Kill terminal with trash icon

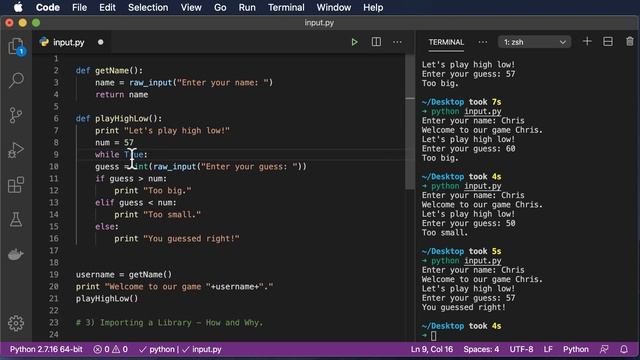pyautogui.click(x=630, y=42)
